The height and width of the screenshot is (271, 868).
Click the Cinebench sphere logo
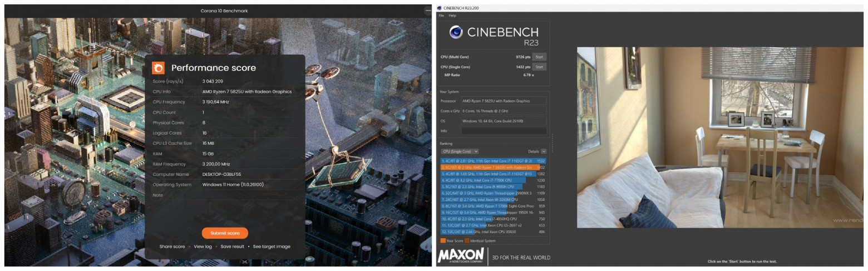click(x=456, y=32)
